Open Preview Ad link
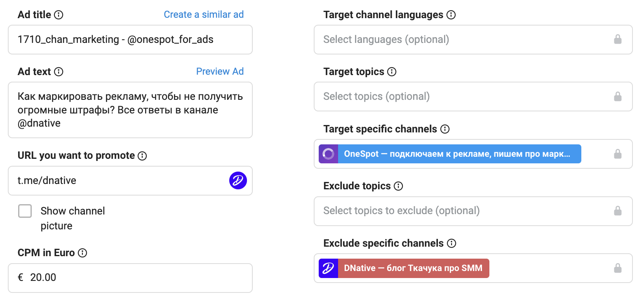 [220, 71]
